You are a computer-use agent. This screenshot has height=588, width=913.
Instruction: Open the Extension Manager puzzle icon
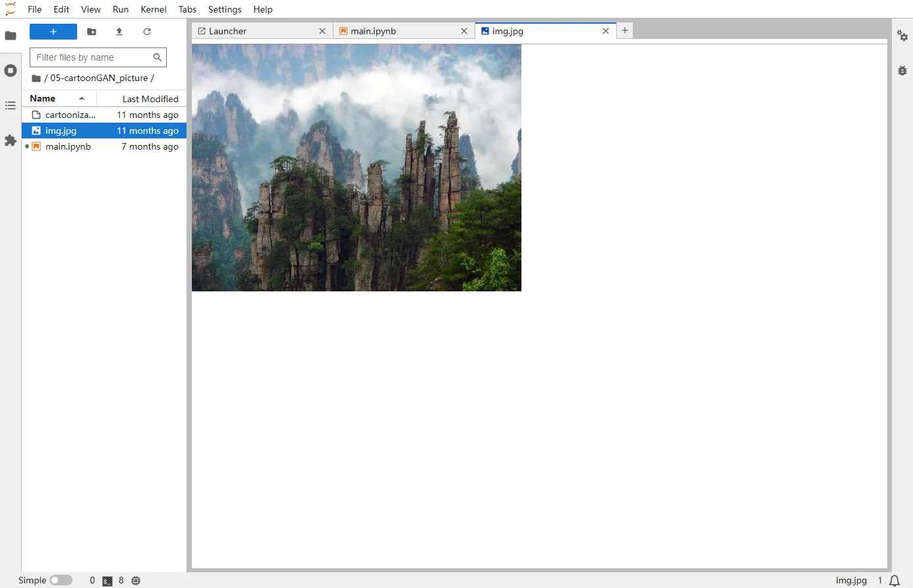(x=11, y=140)
